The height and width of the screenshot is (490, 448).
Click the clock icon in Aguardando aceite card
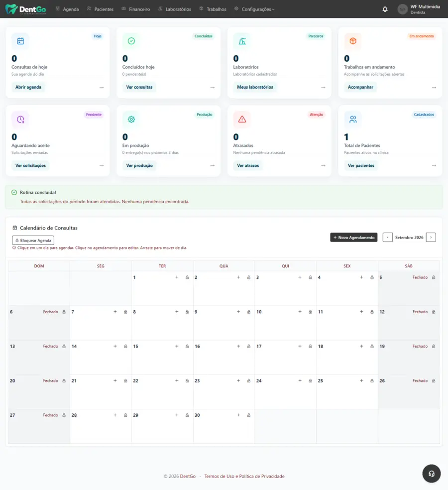pos(20,120)
